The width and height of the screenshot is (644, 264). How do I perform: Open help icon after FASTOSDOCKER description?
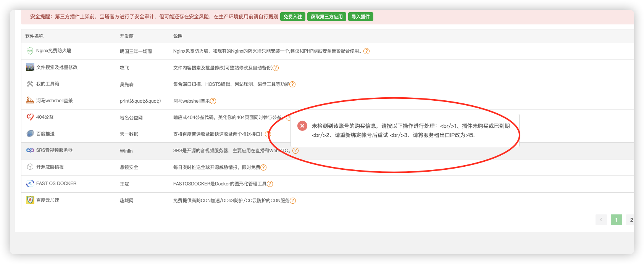pyautogui.click(x=270, y=184)
